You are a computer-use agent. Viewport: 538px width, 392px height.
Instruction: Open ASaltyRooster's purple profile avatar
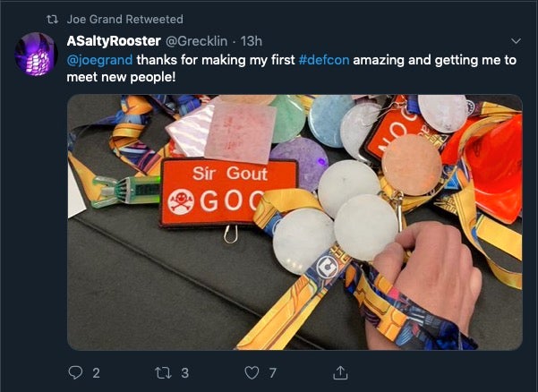pos(38,55)
